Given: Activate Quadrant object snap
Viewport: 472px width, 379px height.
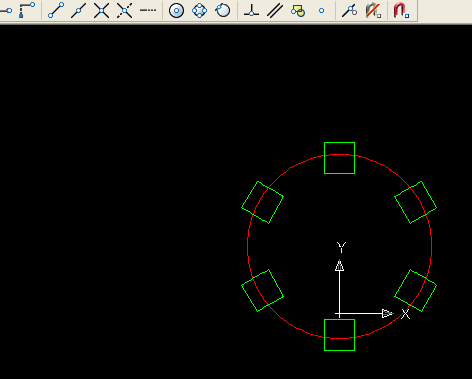Looking at the screenshot, I should (x=200, y=10).
